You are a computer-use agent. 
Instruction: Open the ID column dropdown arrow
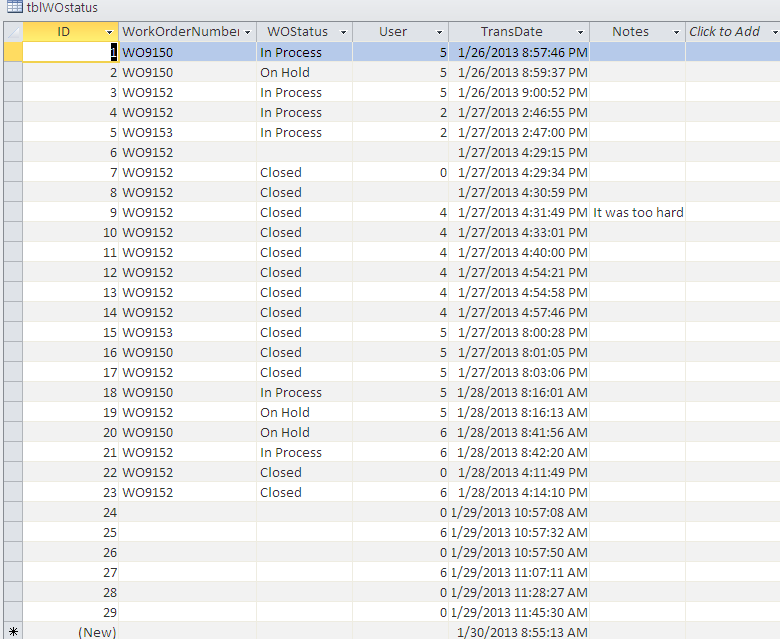[109, 32]
